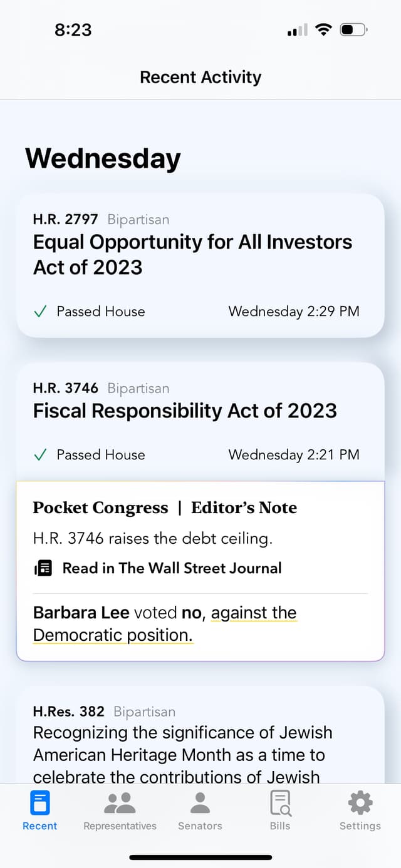Tap the Senators person icon
Viewport: 401px width, 868px height.
[200, 800]
